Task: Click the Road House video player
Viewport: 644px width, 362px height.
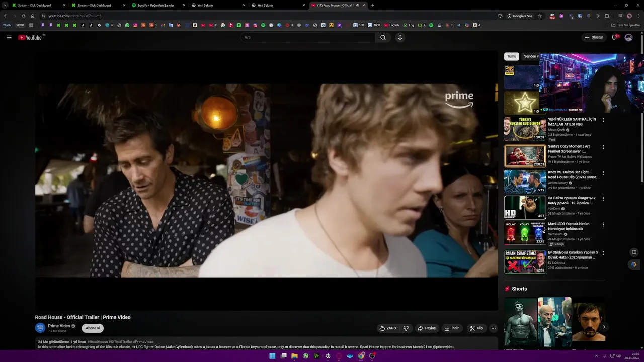Action: tap(267, 180)
